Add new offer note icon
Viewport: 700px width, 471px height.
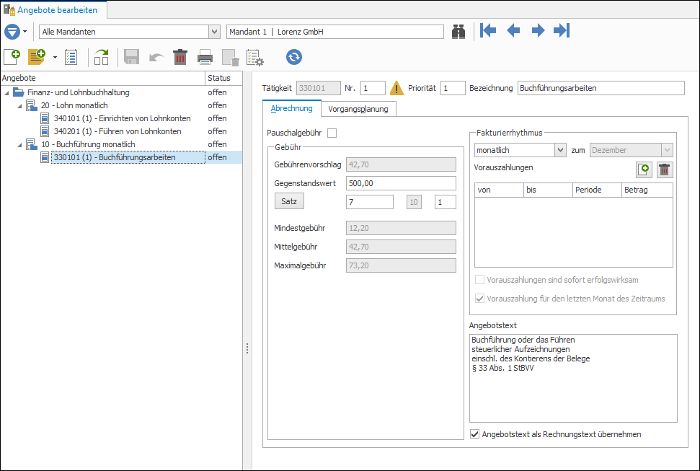point(37,57)
